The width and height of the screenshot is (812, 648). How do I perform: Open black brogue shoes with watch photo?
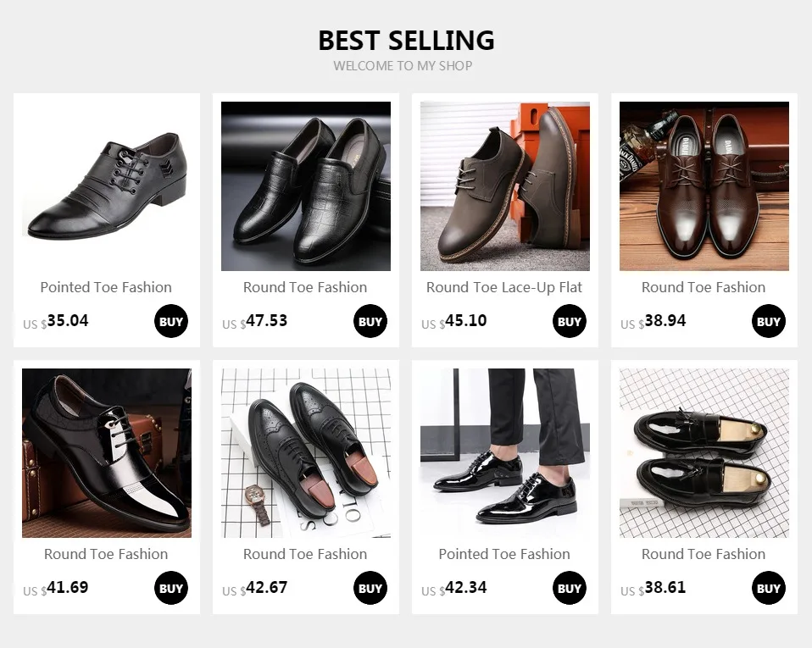click(306, 453)
